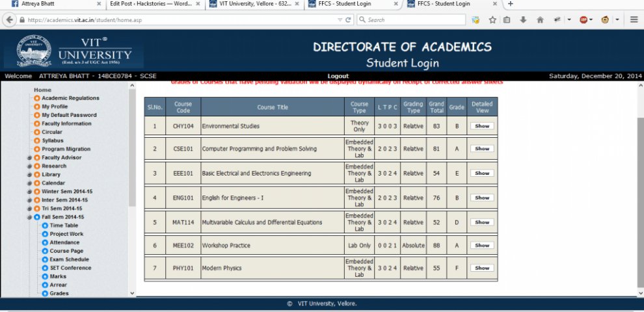Show details for ENG101 English for Engineers

[x=482, y=198]
